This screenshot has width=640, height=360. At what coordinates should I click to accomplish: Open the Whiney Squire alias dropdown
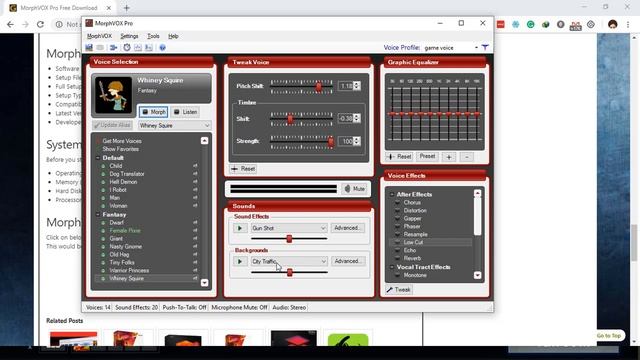coord(207,126)
